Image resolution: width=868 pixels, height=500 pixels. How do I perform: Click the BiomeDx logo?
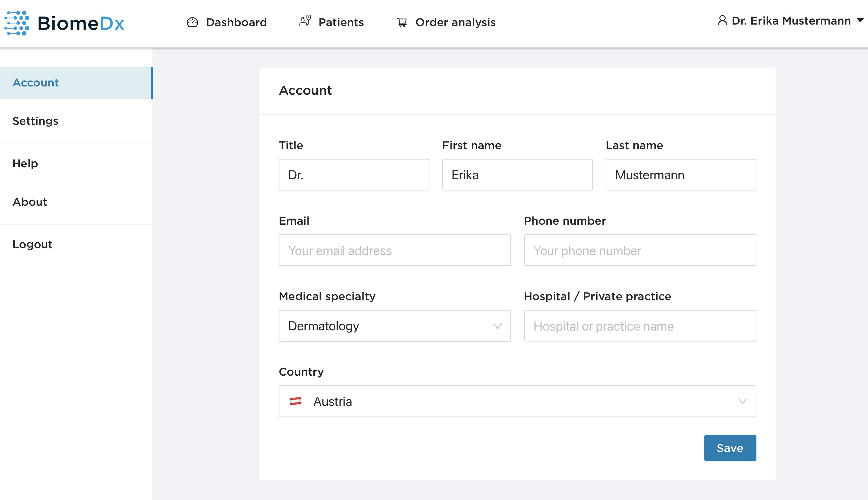(64, 23)
